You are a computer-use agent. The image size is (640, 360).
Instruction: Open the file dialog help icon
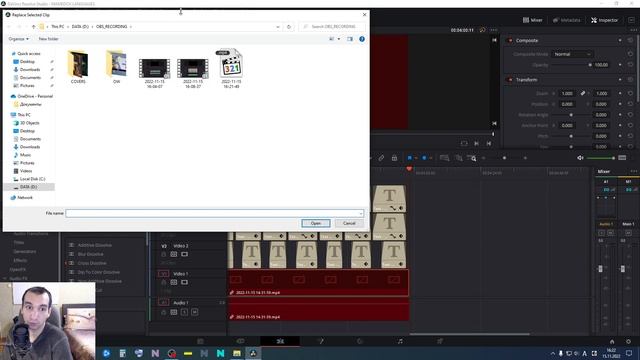[x=362, y=39]
